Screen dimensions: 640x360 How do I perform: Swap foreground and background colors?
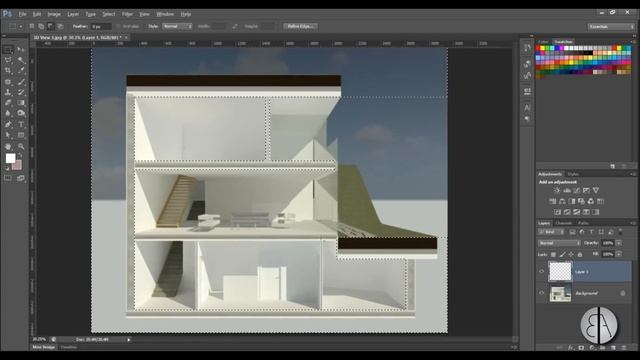[x=20, y=156]
